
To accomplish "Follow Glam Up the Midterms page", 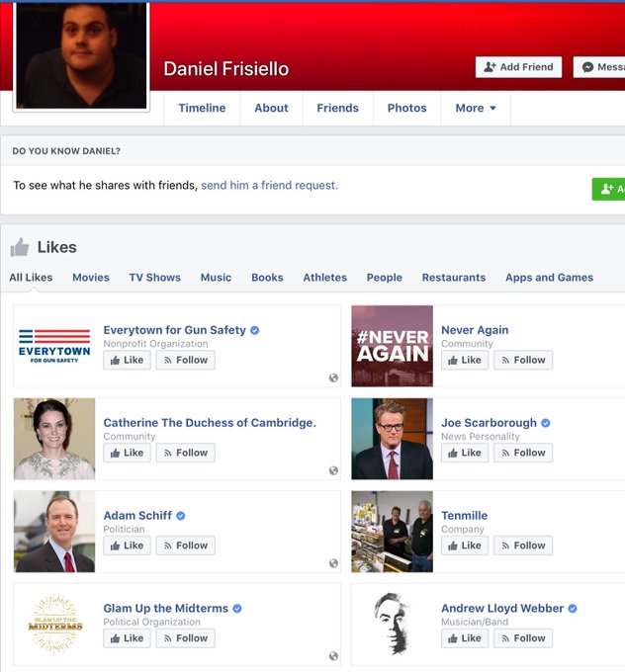I will click(185, 638).
